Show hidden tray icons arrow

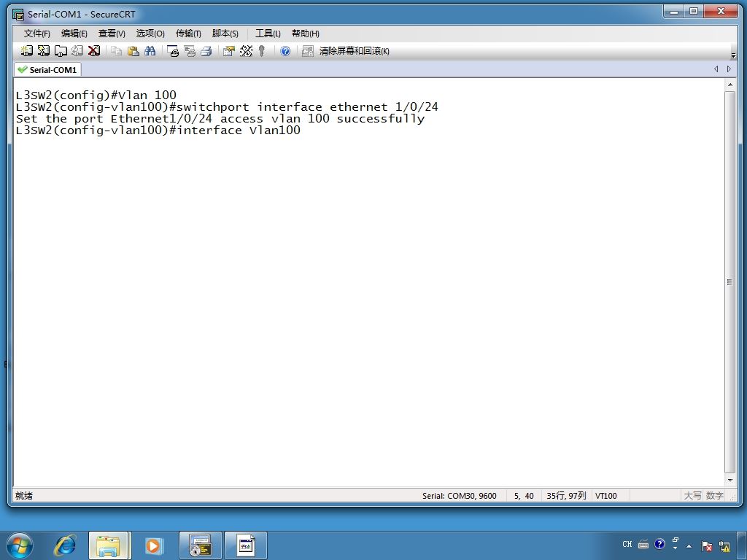click(x=689, y=545)
